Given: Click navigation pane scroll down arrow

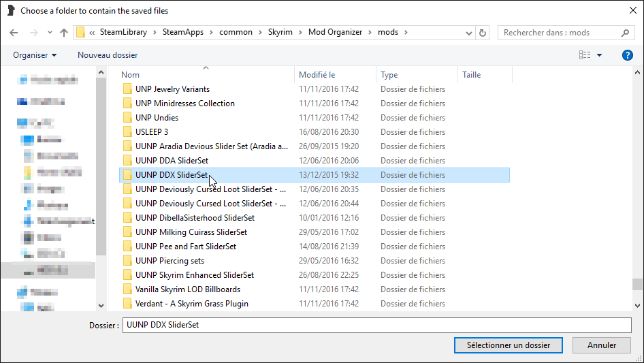Looking at the screenshot, I should pyautogui.click(x=101, y=306).
